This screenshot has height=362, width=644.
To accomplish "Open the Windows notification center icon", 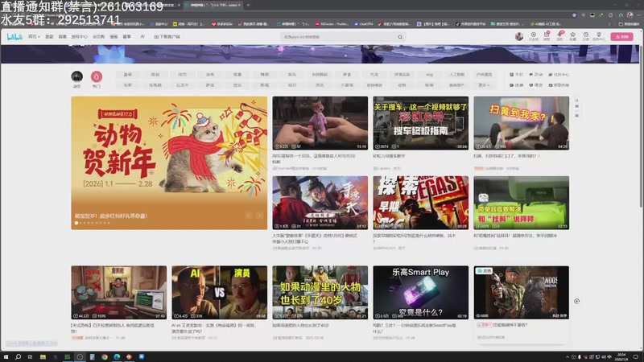I will point(636,356).
